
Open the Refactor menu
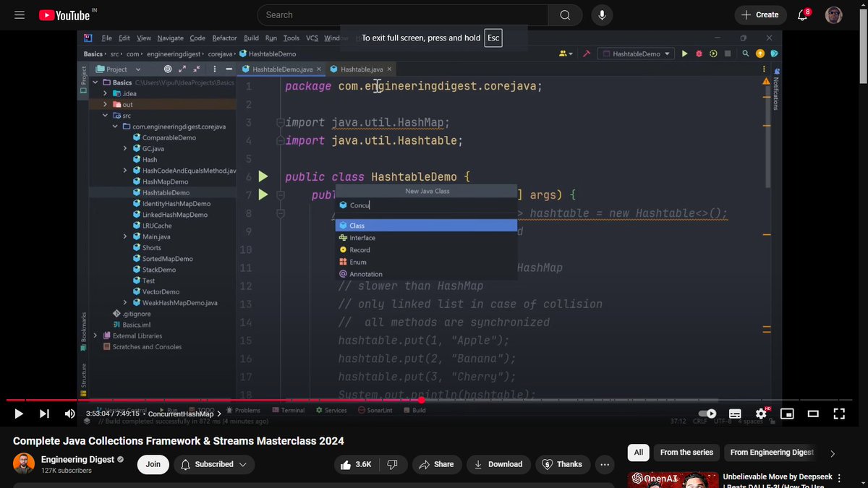(x=224, y=38)
